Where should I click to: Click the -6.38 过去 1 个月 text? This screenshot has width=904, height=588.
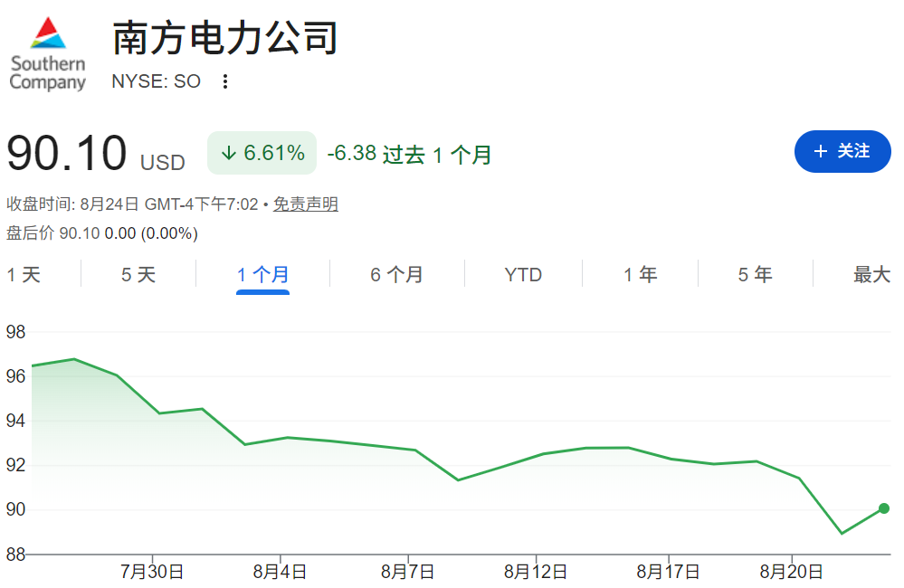click(x=409, y=155)
